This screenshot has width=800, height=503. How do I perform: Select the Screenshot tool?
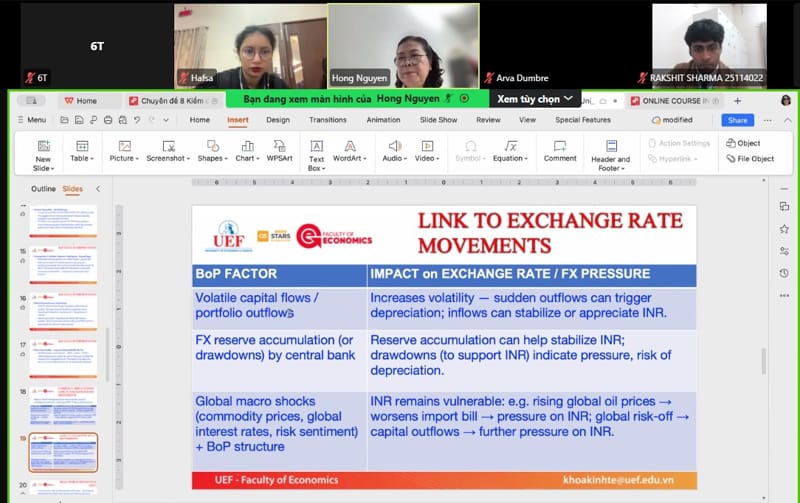(167, 146)
